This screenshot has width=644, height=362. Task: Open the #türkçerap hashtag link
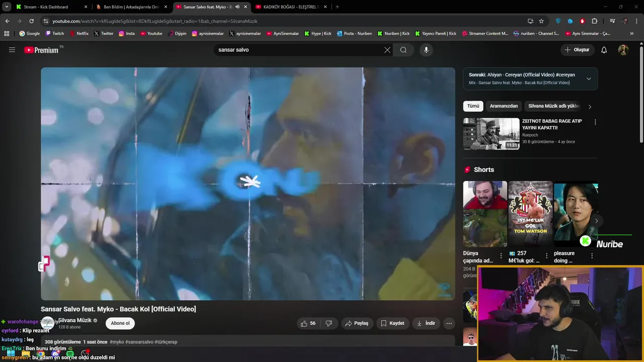tap(166, 342)
